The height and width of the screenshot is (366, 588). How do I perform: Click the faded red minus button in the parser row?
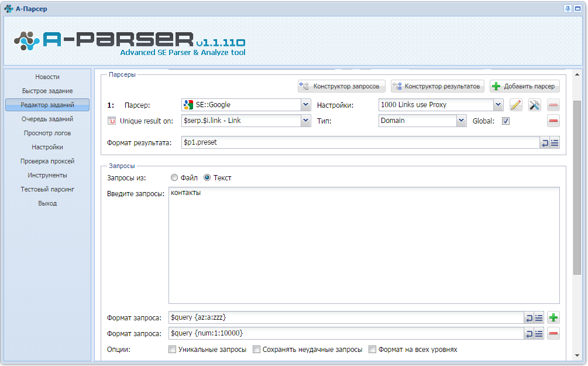click(x=553, y=105)
